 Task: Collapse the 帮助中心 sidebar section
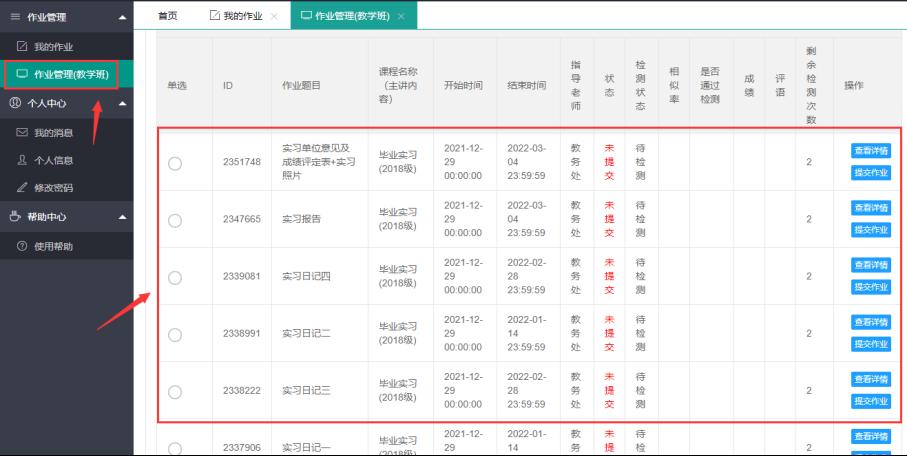pyautogui.click(x=121, y=217)
